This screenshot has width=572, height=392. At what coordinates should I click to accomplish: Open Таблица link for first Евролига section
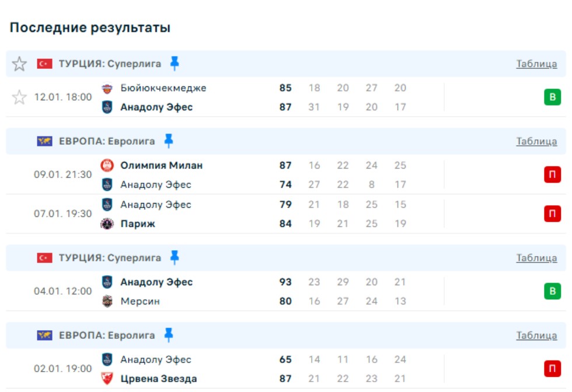coord(536,142)
